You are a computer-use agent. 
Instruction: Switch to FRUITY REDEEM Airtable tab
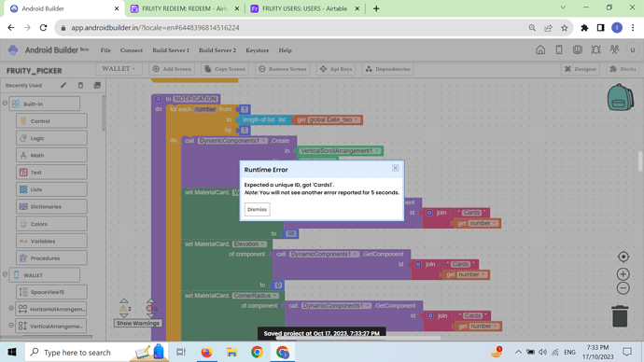[184, 8]
